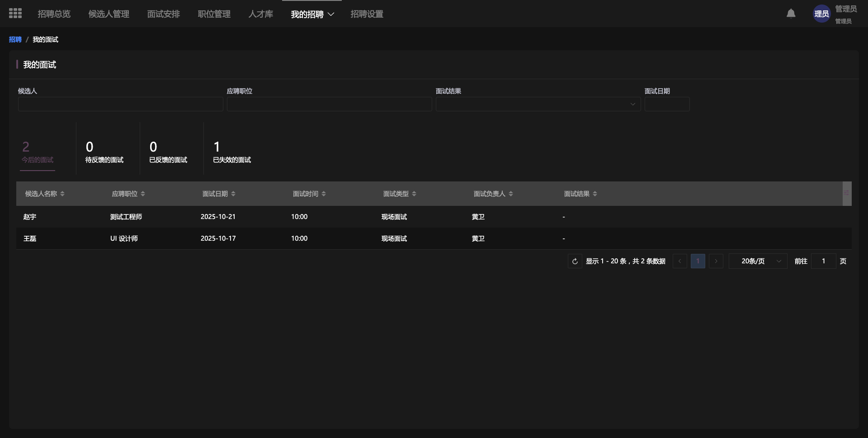The width and height of the screenshot is (868, 438).
Task: Change the 20条/页 page size
Action: coord(758,262)
